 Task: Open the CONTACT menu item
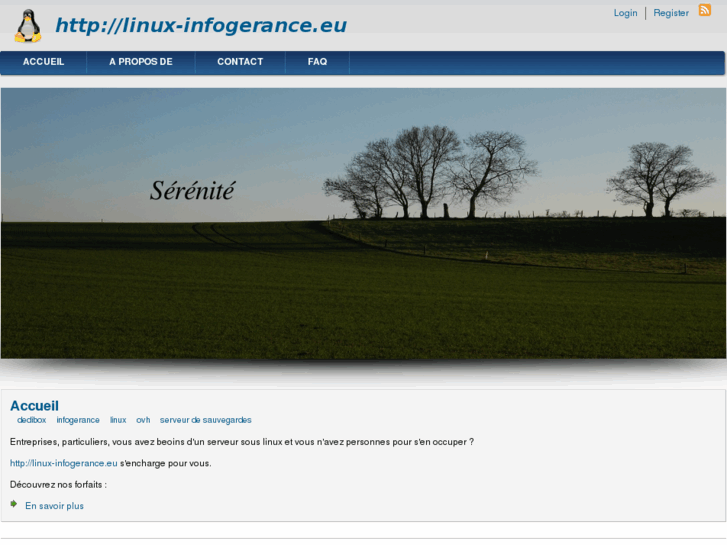(240, 62)
